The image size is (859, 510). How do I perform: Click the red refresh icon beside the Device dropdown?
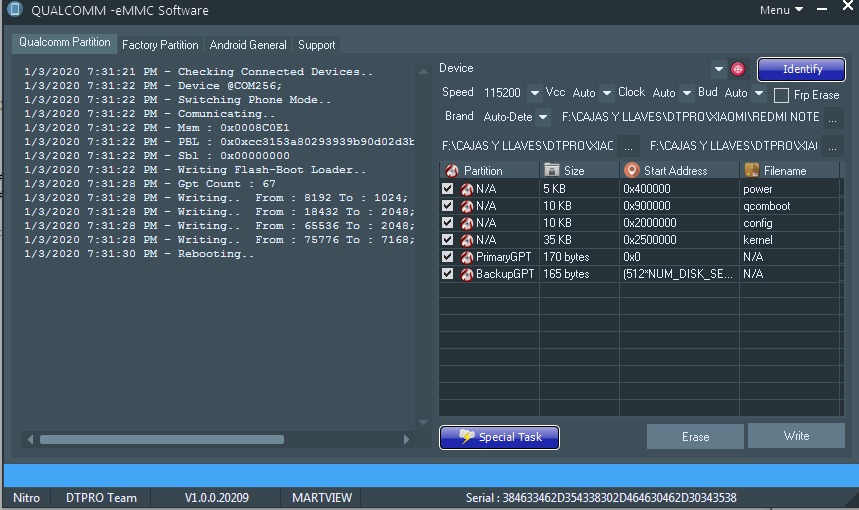pos(738,69)
